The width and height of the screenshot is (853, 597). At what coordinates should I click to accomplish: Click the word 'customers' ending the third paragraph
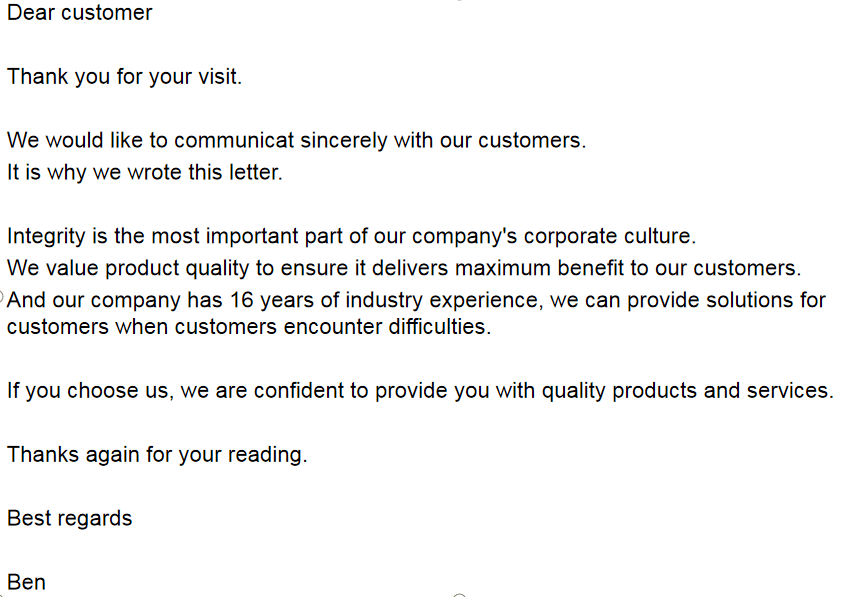529,141
